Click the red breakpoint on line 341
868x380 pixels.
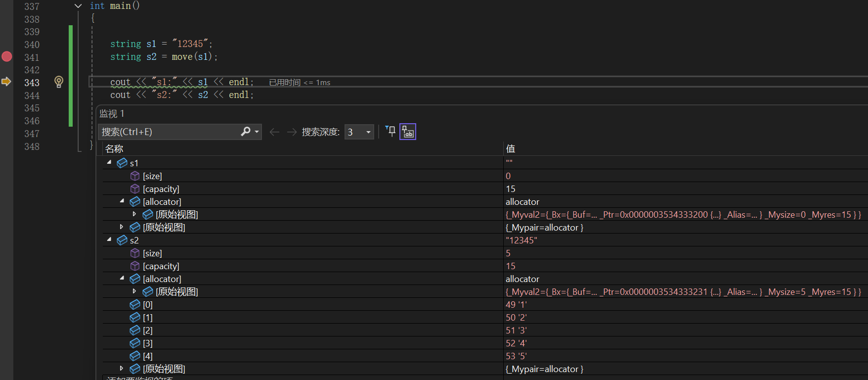pyautogui.click(x=7, y=56)
